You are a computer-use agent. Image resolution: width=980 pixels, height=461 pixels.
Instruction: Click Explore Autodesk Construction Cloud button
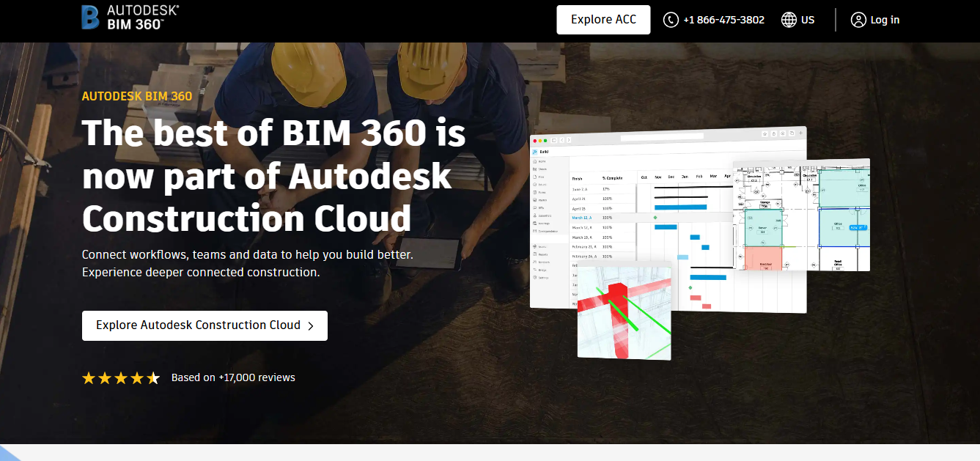[x=205, y=325]
